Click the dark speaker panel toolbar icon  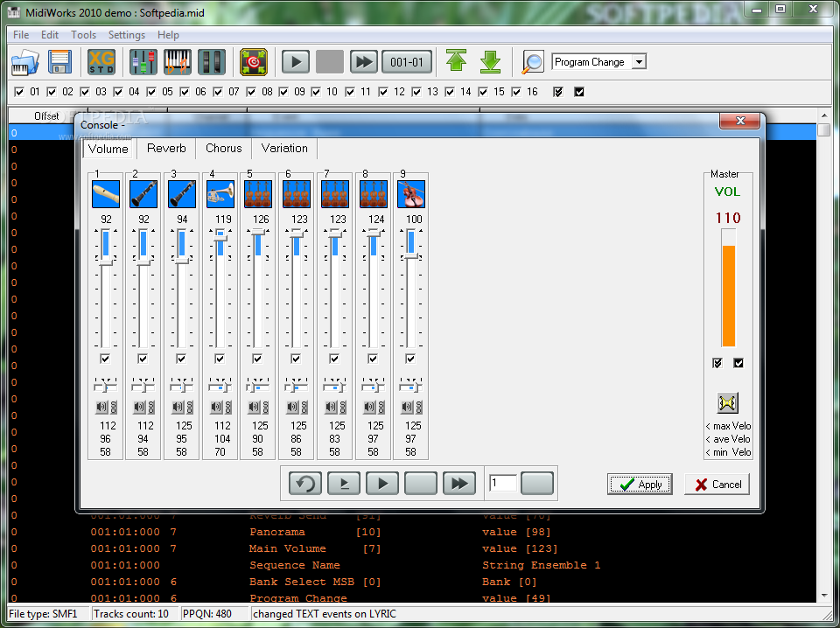(x=212, y=62)
